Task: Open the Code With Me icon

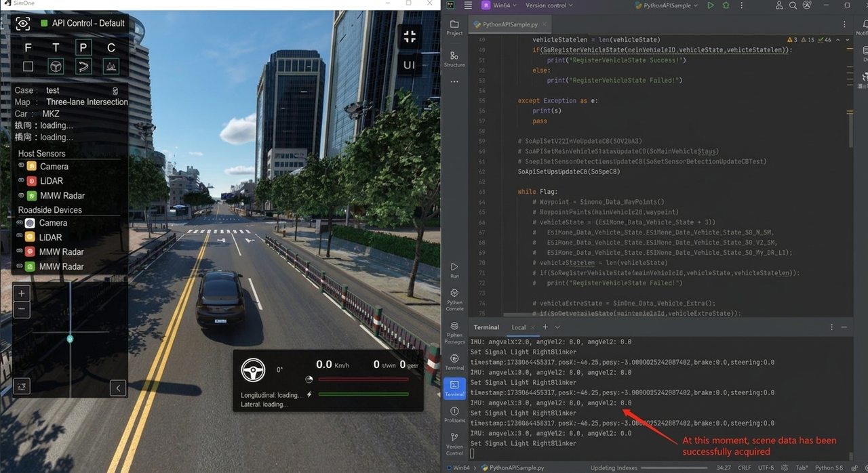Action: [x=778, y=5]
